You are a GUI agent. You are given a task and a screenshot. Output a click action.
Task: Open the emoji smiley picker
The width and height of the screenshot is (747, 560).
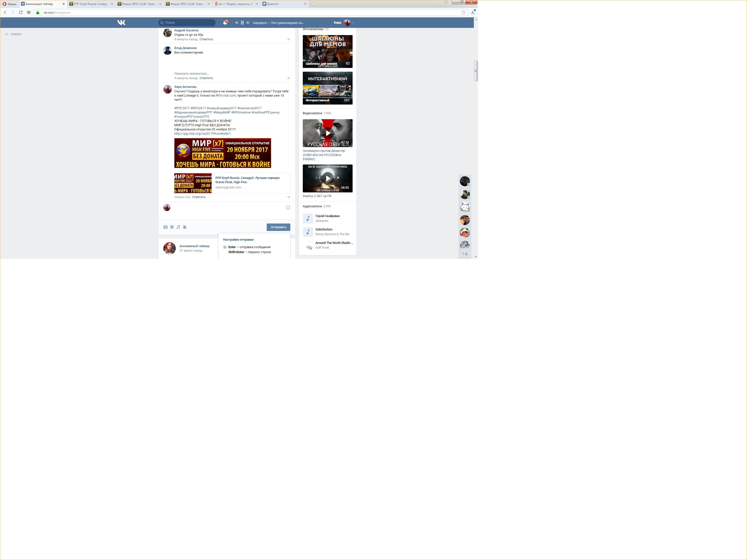click(x=288, y=208)
